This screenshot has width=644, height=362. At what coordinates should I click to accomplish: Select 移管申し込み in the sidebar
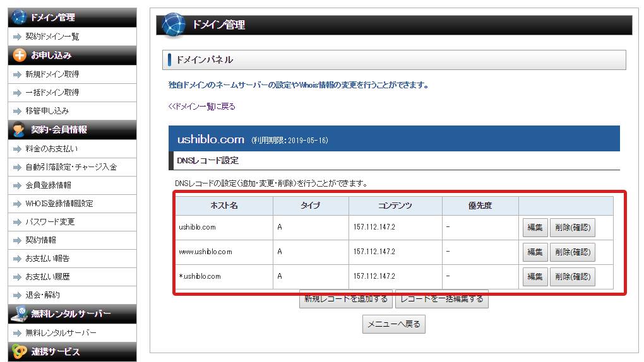(x=47, y=111)
